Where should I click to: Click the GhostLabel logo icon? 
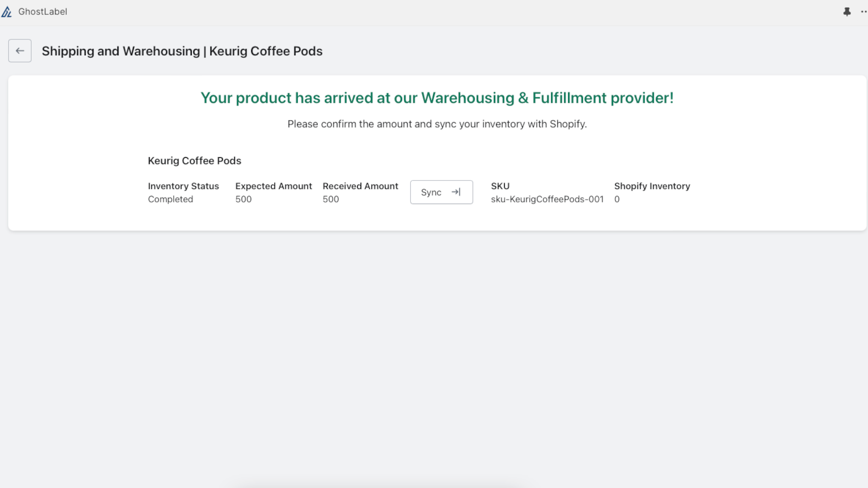pos(7,11)
